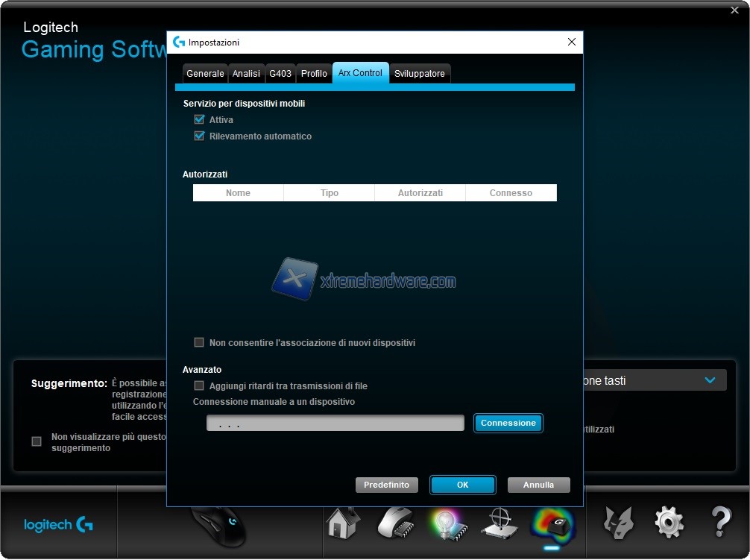This screenshot has width=750, height=560.
Task: Open the Sviluppatore tab
Action: [x=420, y=74]
